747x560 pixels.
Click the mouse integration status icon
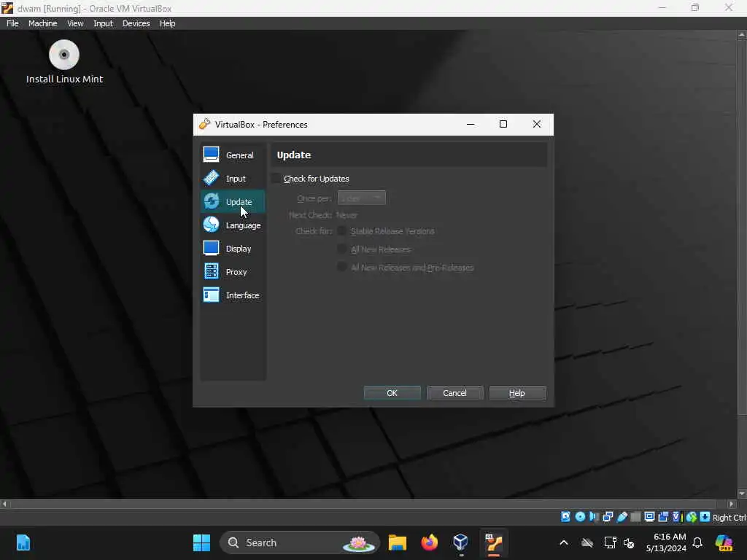692,517
